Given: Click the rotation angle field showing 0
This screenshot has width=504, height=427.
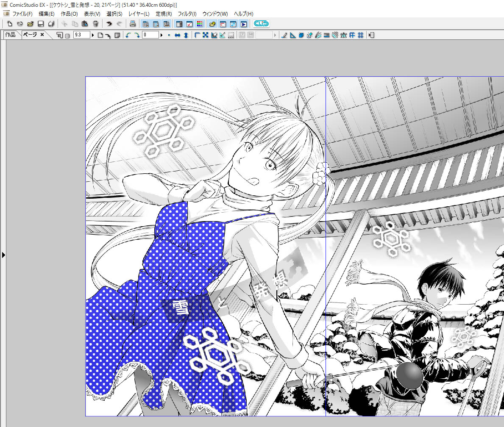Looking at the screenshot, I should point(150,35).
